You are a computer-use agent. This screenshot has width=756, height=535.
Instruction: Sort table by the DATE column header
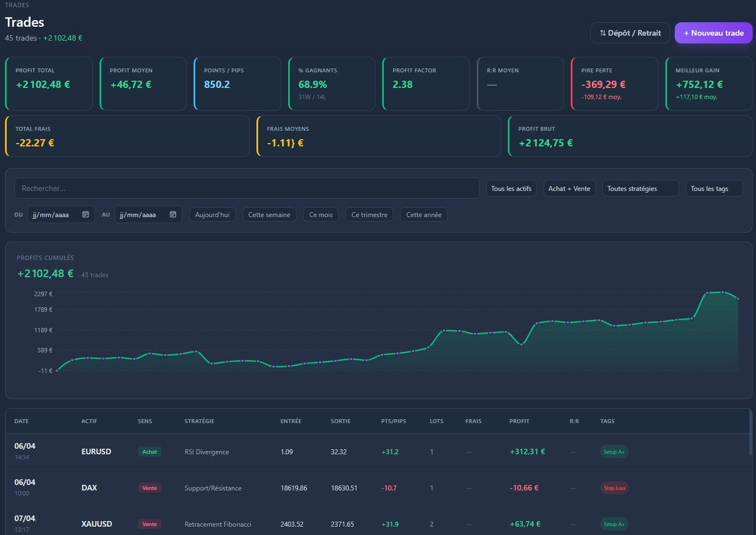click(x=21, y=421)
